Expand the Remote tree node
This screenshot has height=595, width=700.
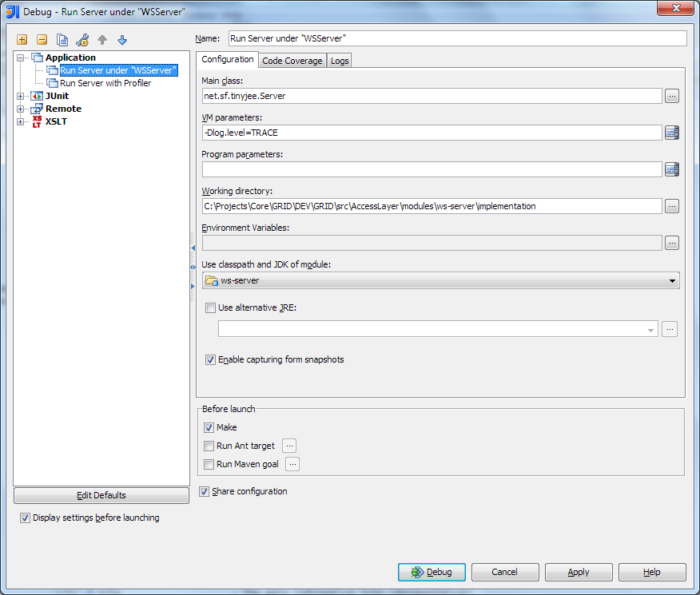tap(21, 109)
